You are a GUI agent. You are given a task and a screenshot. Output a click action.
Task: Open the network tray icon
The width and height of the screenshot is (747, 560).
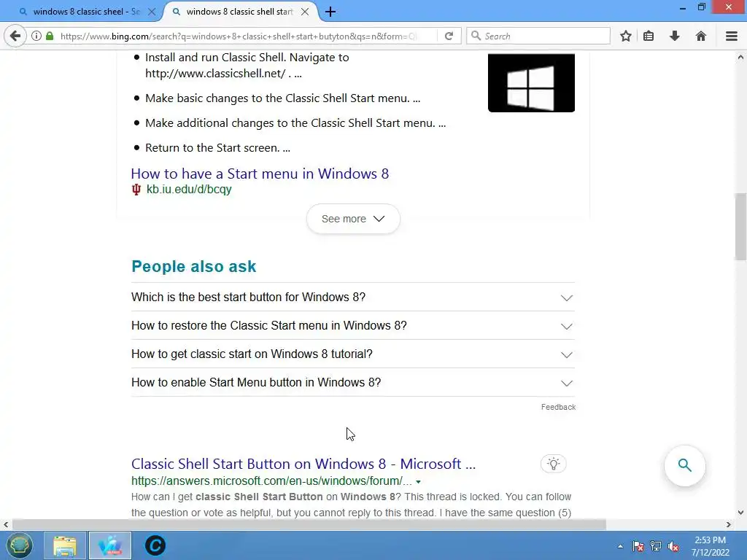656,546
